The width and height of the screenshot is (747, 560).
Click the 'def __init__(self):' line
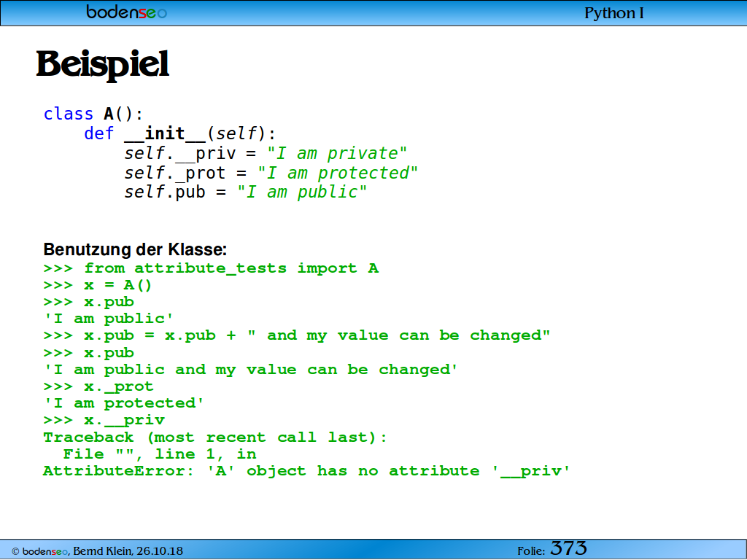coord(179,134)
